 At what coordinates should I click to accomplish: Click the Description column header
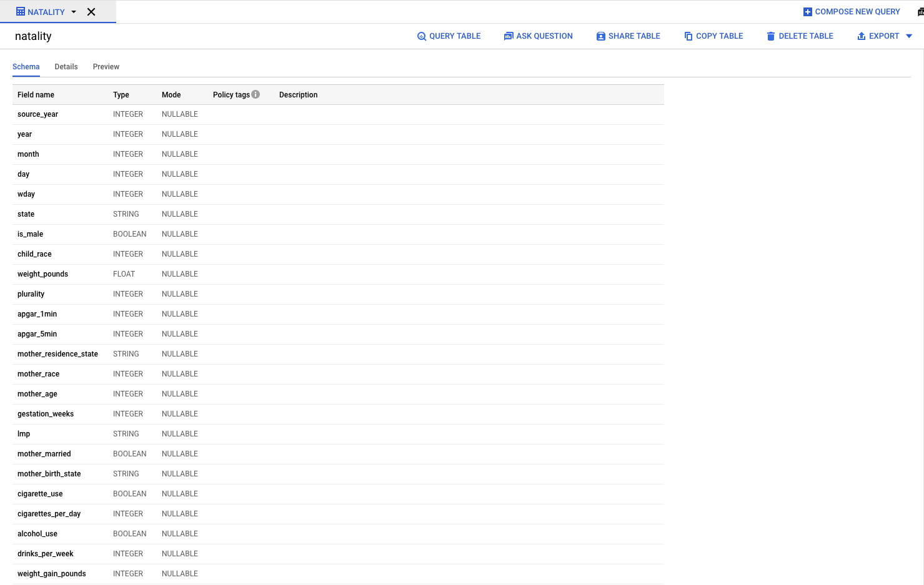(x=298, y=95)
